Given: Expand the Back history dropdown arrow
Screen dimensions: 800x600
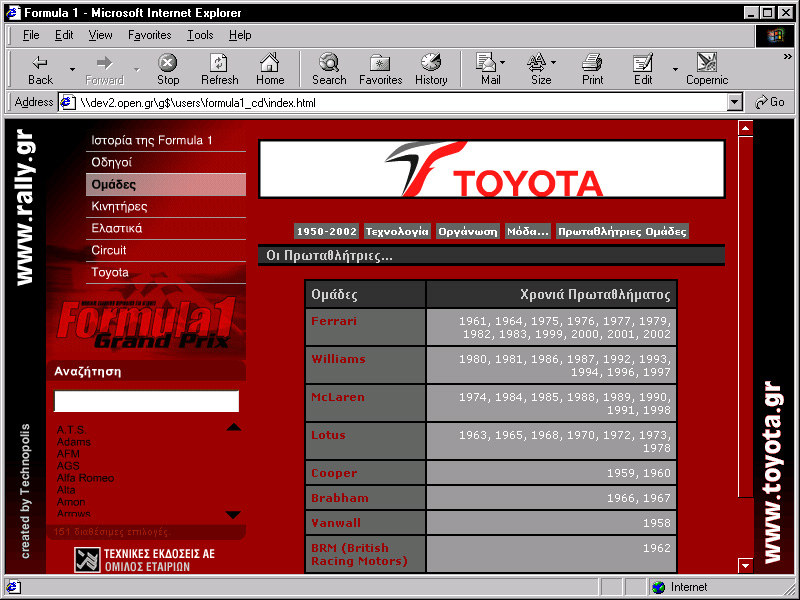Looking at the screenshot, I should 72,69.
